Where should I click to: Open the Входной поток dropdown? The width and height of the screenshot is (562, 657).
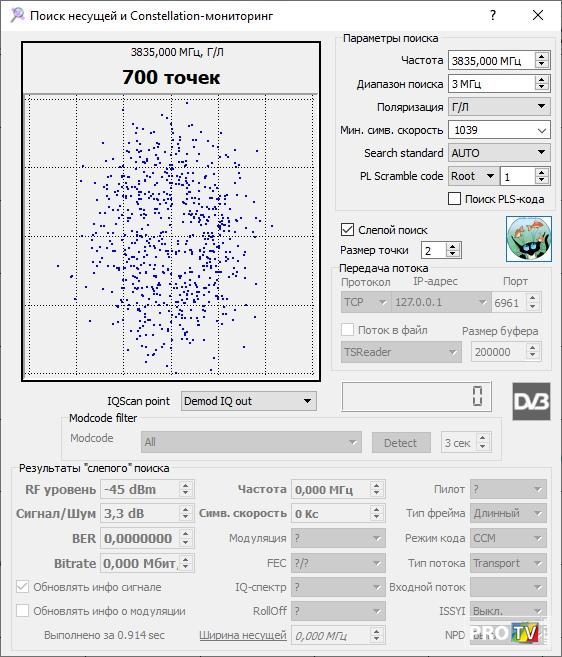(508, 587)
